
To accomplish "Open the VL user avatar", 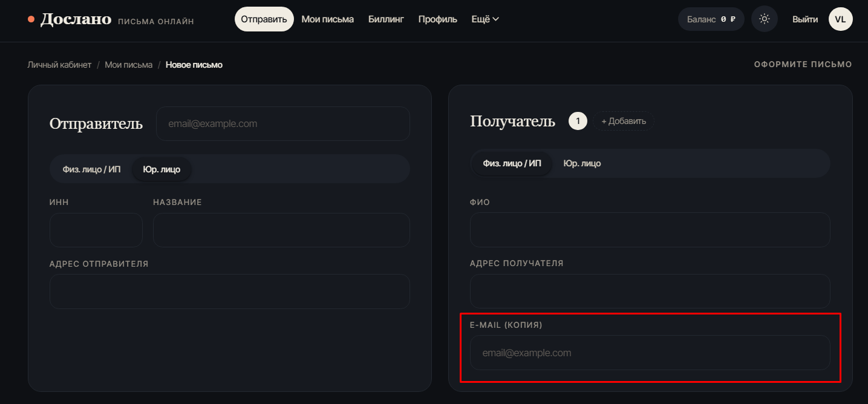I will coord(840,19).
